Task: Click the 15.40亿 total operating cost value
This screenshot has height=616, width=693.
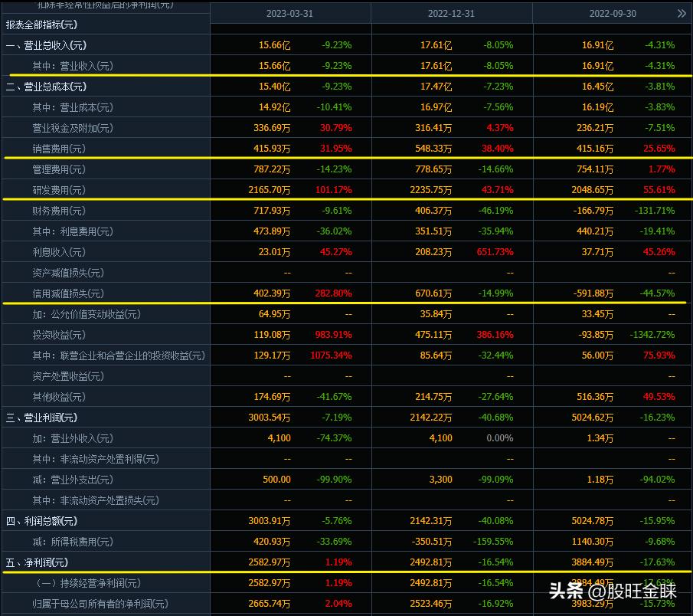Action: [274, 87]
